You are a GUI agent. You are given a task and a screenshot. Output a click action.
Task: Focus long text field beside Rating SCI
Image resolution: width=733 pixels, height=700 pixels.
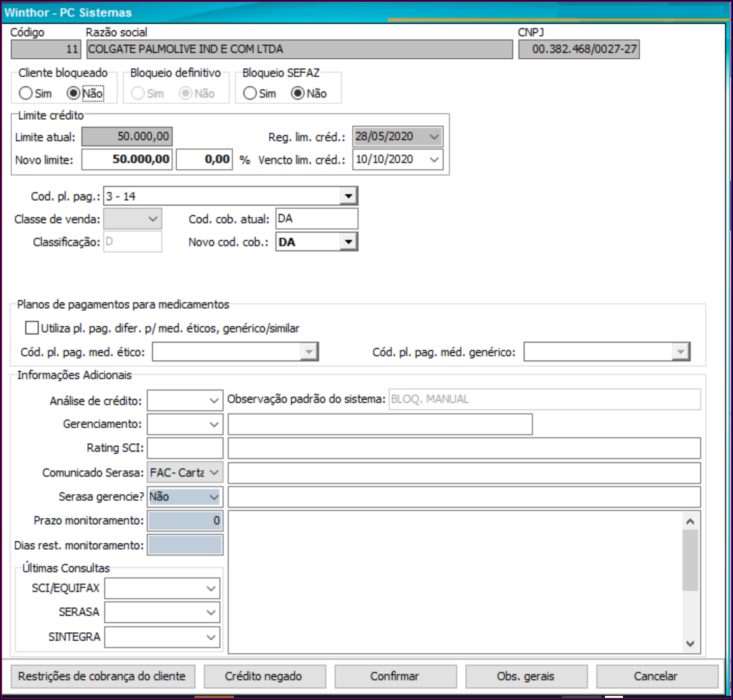[464, 449]
